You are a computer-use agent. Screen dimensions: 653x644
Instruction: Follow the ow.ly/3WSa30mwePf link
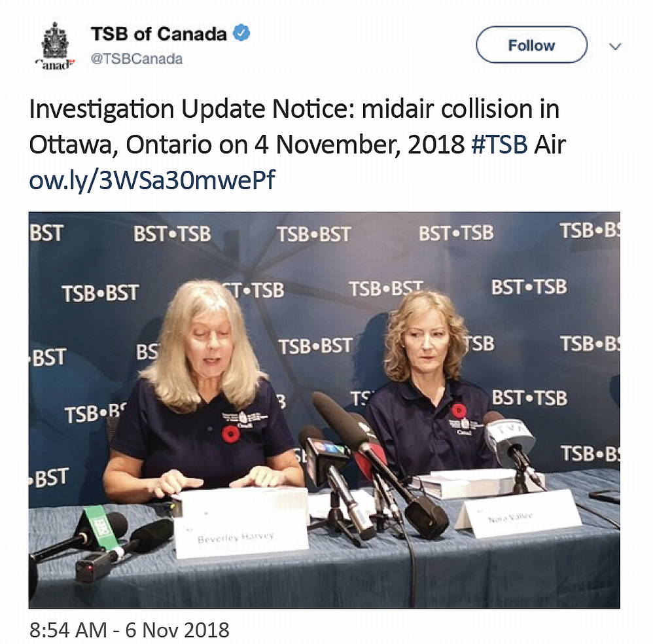[151, 180]
